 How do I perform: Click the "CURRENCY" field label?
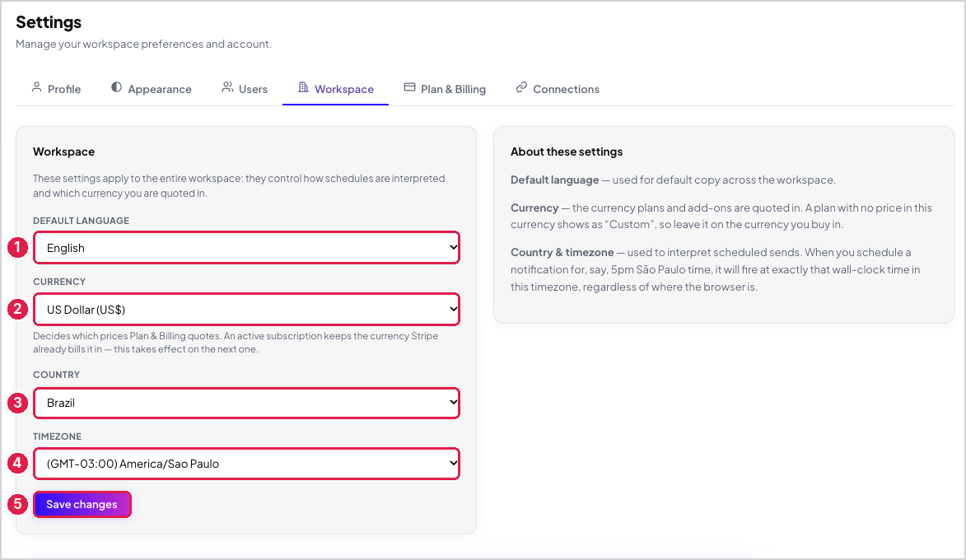tap(59, 282)
